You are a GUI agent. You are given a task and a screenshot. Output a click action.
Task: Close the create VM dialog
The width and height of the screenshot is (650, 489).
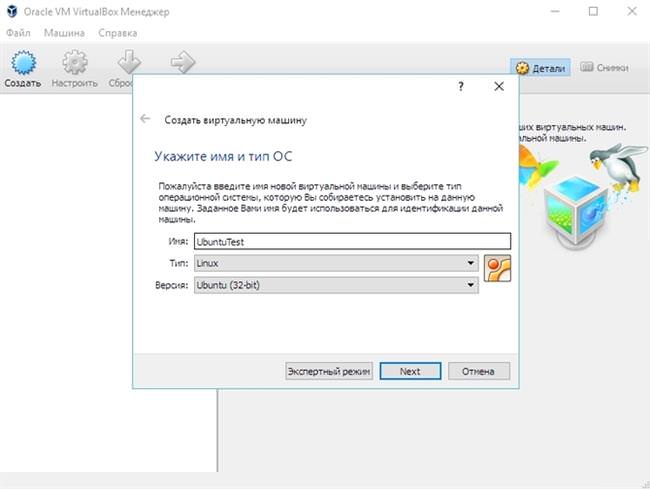coord(499,86)
